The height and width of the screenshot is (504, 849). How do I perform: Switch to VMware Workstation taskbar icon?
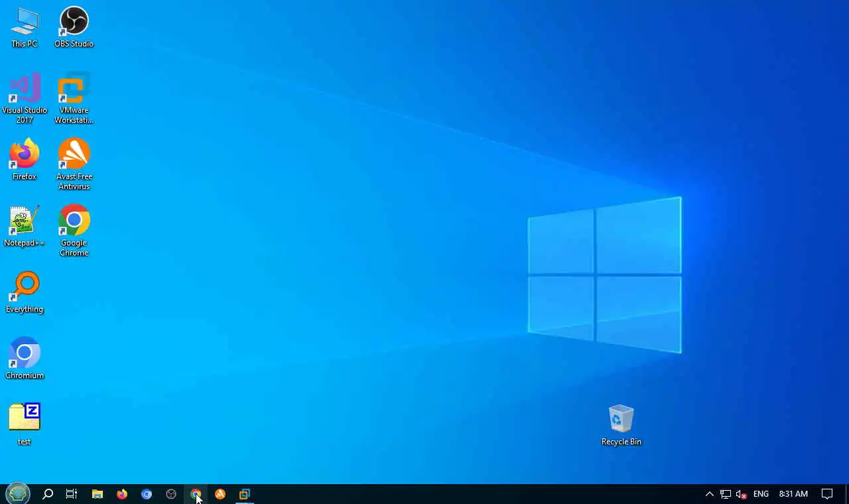coord(245,494)
